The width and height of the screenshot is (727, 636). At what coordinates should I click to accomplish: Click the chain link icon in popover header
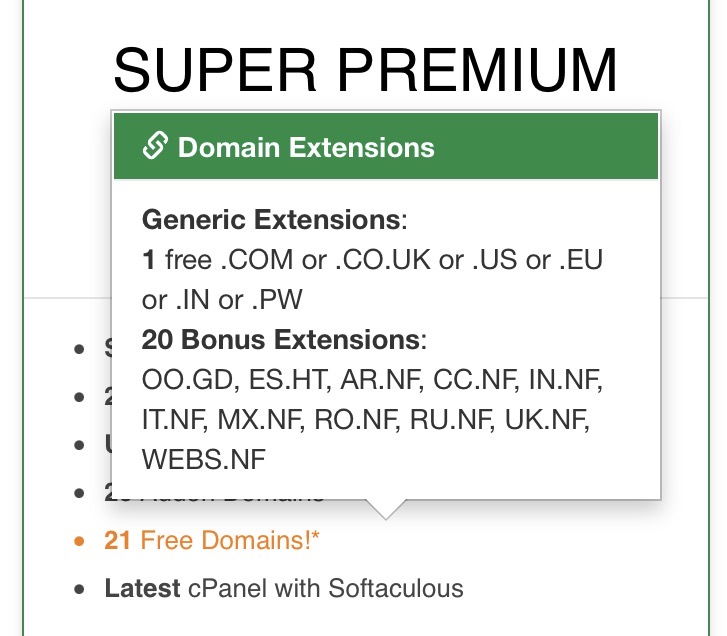tap(154, 147)
